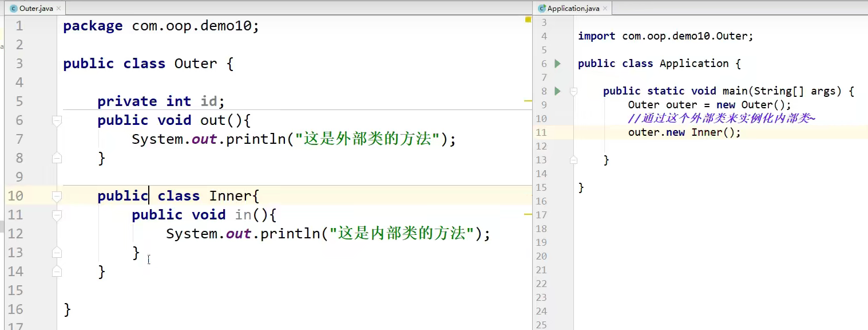Click the comment '//通过这个外部类来实例化内部类~'

click(722, 119)
